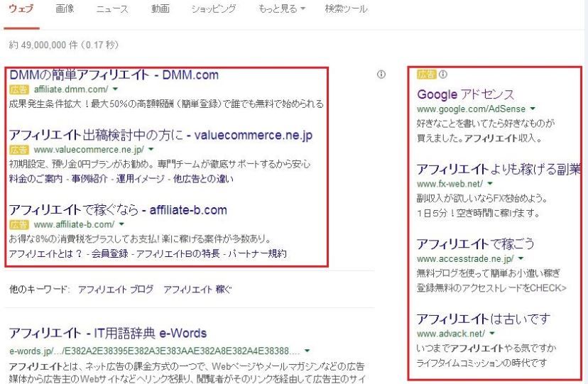Click the info icon next to sidebar 広告 label
Screen dimensions: 588x384
click(x=443, y=75)
